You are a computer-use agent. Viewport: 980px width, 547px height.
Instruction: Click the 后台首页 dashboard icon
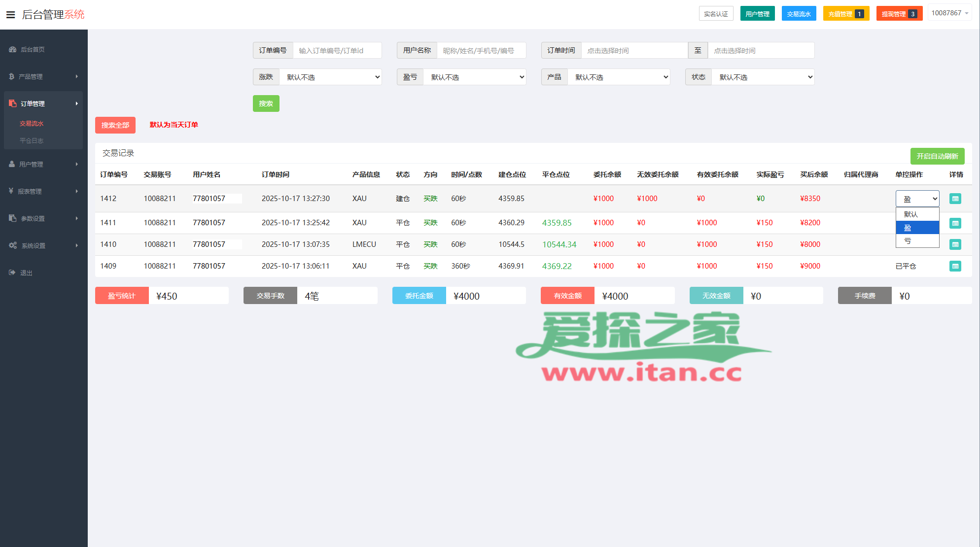12,49
